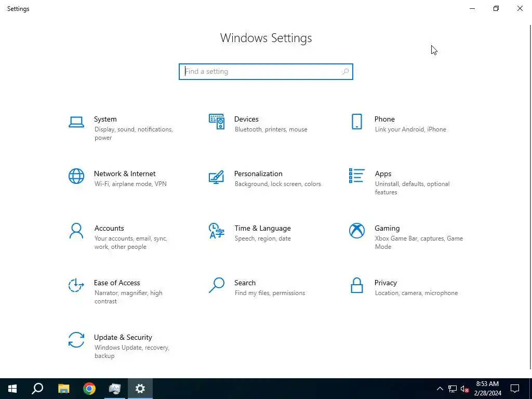Viewport: 532px width, 399px height.
Task: Click the taskbar search icon
Action: (x=37, y=389)
